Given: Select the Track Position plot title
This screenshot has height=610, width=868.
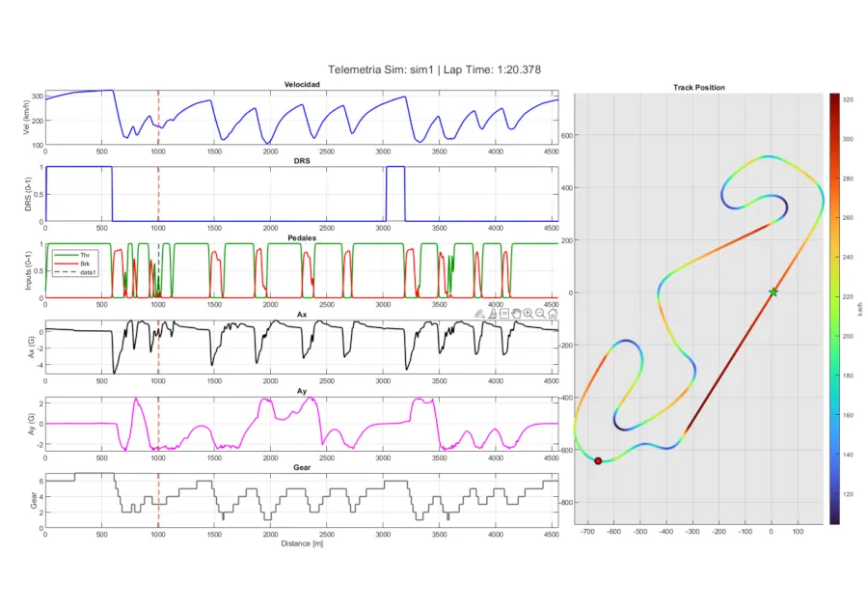Looking at the screenshot, I should [698, 88].
